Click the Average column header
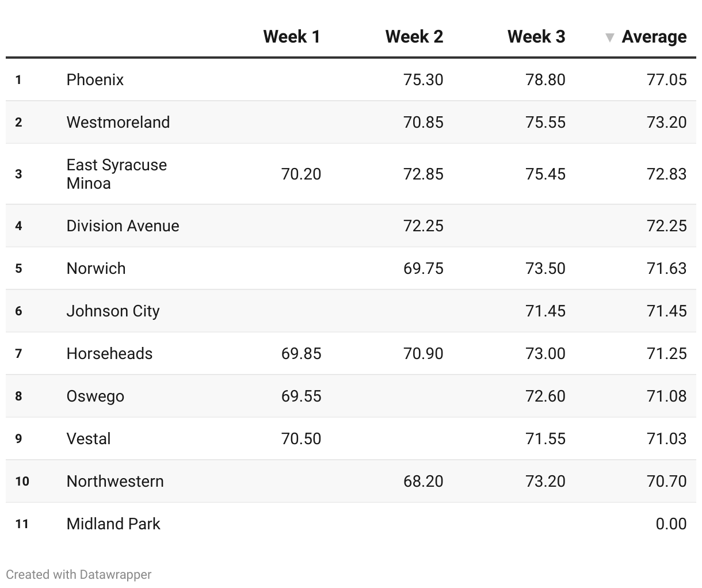The image size is (702, 588). click(654, 37)
